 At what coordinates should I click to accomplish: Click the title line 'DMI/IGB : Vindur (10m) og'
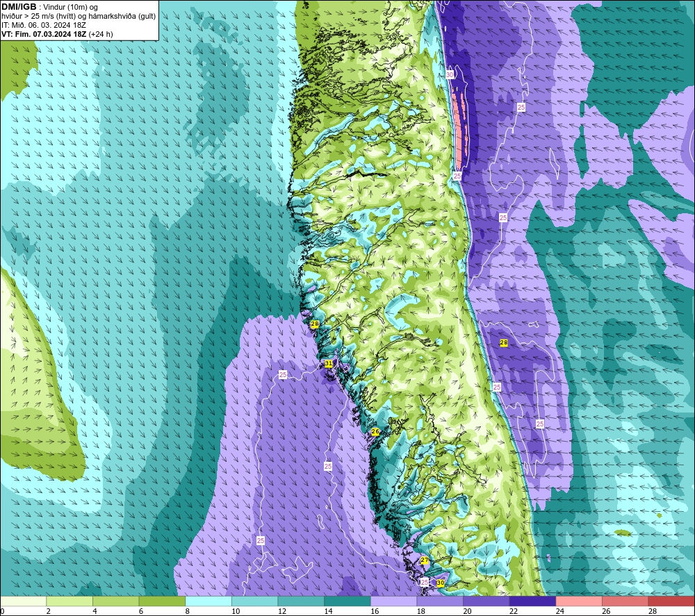click(49, 7)
